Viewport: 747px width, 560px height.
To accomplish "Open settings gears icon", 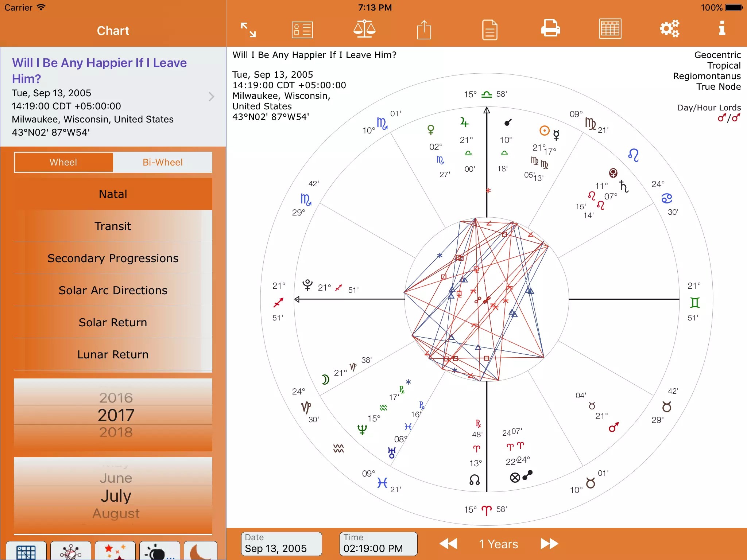I will pyautogui.click(x=669, y=28).
